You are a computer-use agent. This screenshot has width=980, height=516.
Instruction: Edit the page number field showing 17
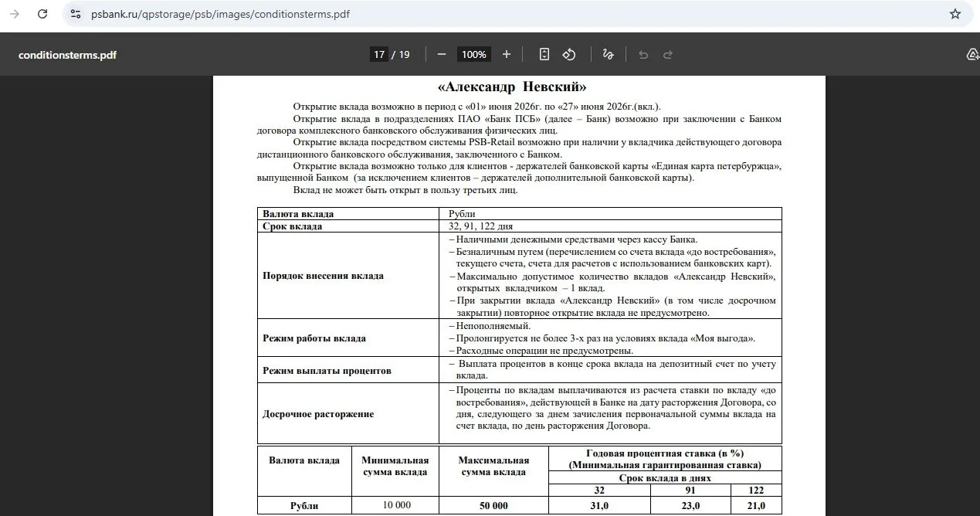coord(378,54)
